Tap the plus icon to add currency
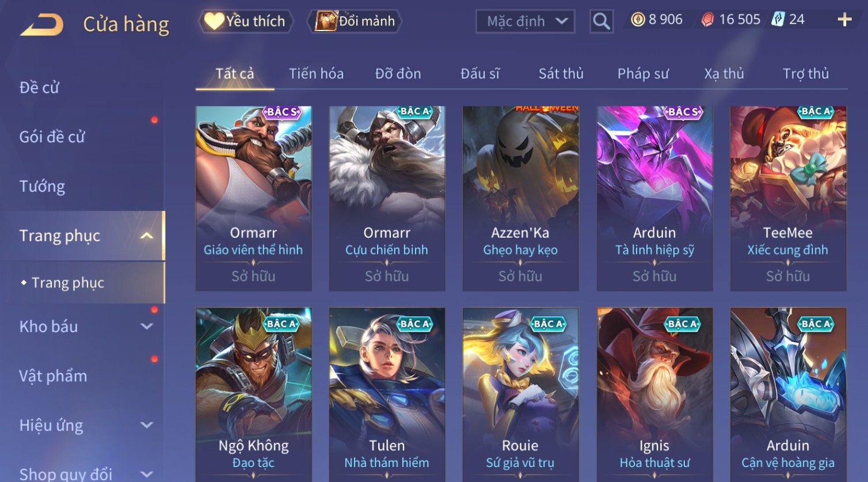 [x=844, y=20]
